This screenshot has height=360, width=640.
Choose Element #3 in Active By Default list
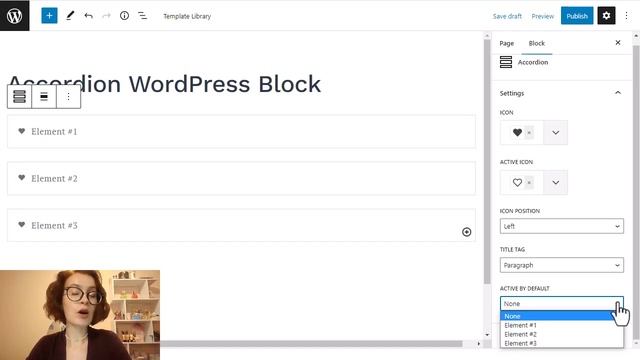coord(562,343)
